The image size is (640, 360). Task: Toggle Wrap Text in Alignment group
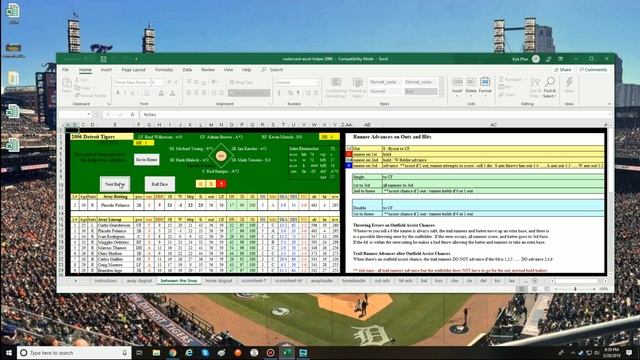click(242, 82)
